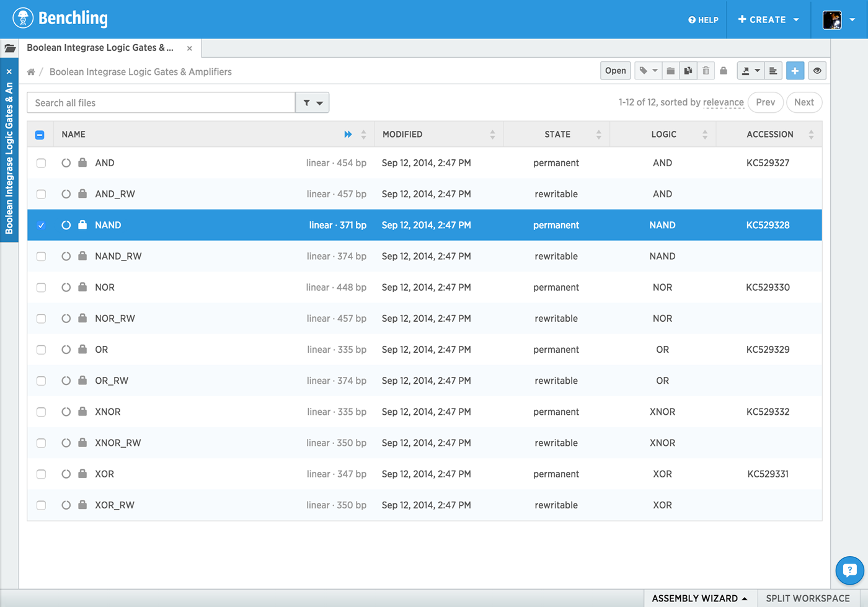Screen dimensions: 868x607
Task: Open the Assembly Wizard expander
Action: pos(699,598)
